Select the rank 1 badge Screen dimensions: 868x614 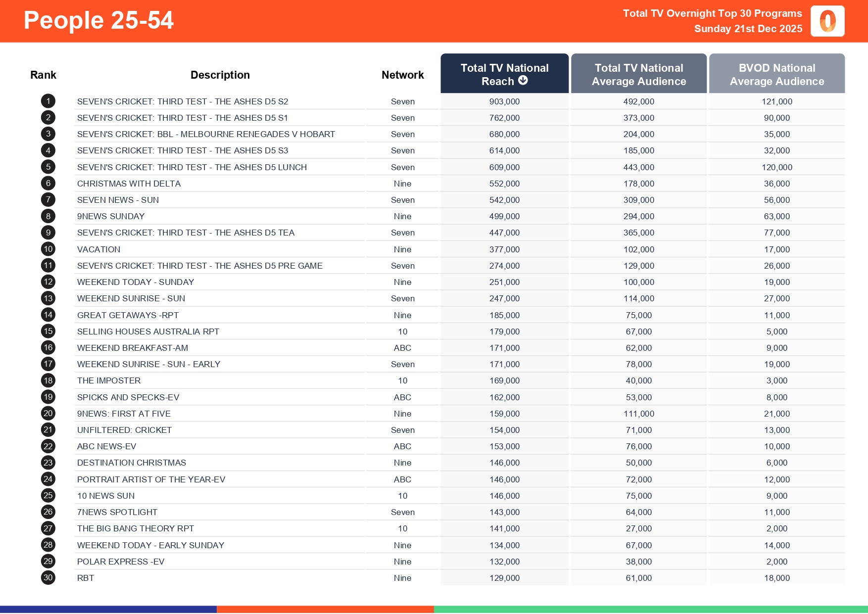click(x=48, y=101)
